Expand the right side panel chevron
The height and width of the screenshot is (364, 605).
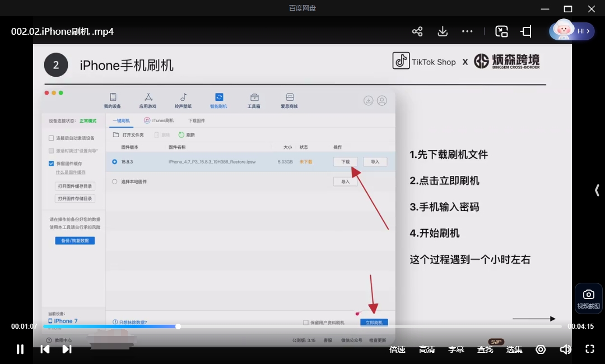pos(597,190)
